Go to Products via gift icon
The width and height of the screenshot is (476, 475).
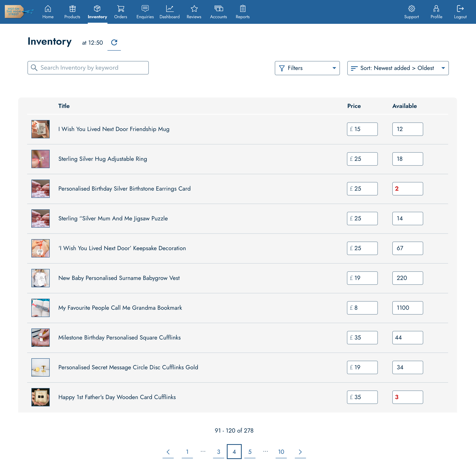[72, 9]
